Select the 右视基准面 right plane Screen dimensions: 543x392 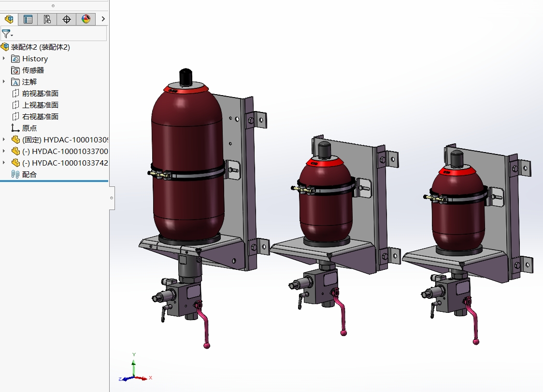tap(40, 117)
